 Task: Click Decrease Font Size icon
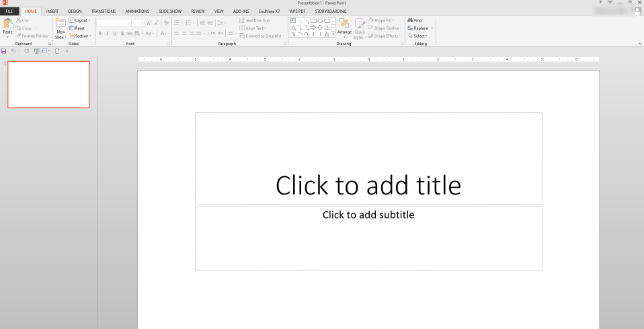pos(156,23)
